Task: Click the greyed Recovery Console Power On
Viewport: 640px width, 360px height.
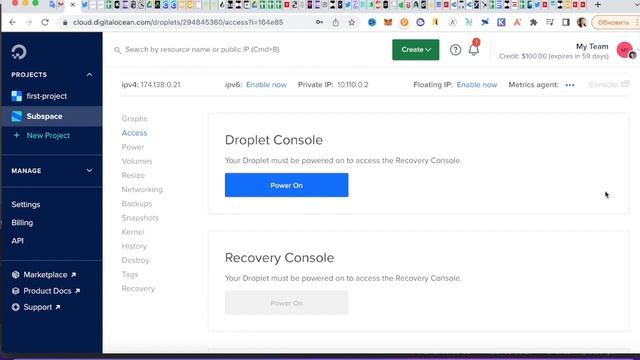Action: click(x=287, y=303)
